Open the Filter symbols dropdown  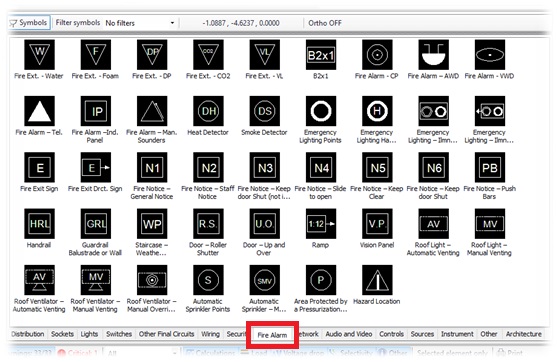(x=140, y=23)
